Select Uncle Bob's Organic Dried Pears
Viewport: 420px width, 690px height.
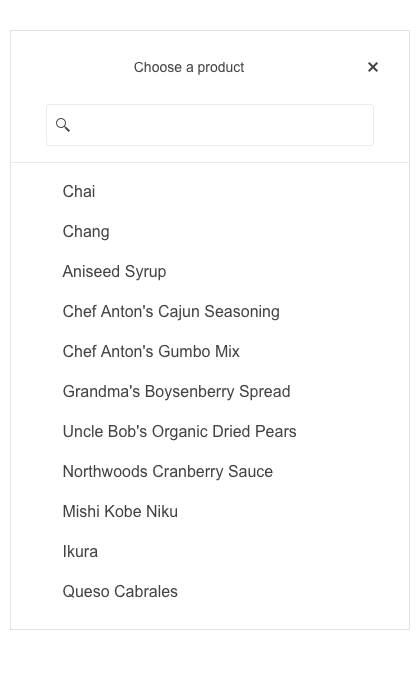[x=210, y=432]
